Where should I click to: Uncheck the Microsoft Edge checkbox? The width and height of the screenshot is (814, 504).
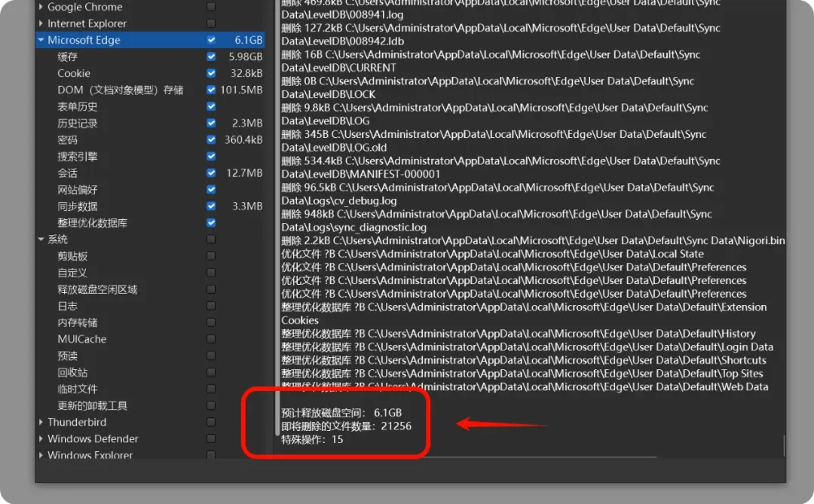211,40
